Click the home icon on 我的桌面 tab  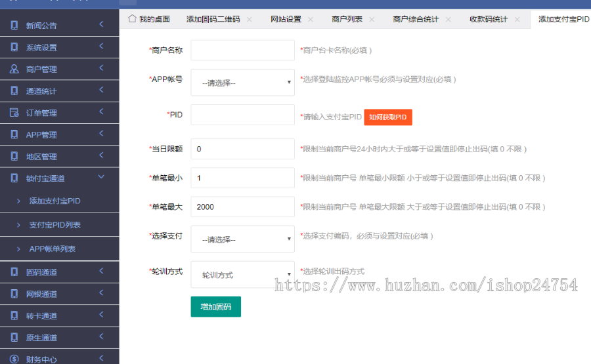pyautogui.click(x=132, y=18)
